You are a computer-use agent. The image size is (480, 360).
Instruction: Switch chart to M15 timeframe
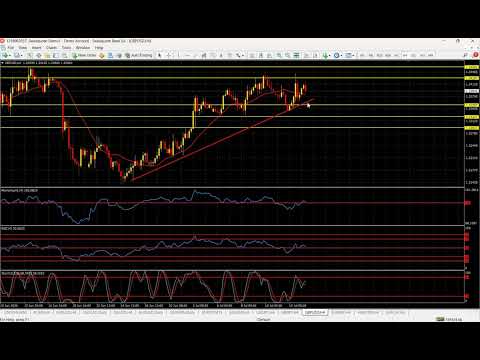379,55
